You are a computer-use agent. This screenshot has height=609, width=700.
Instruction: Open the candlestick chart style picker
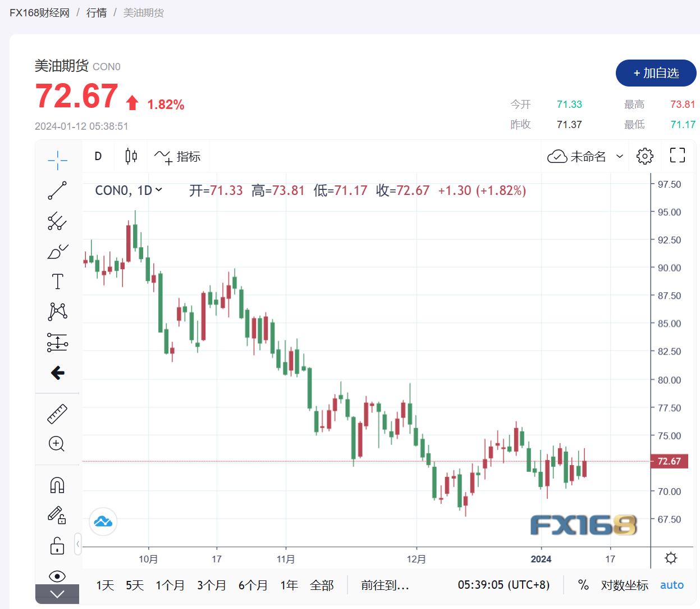point(131,156)
